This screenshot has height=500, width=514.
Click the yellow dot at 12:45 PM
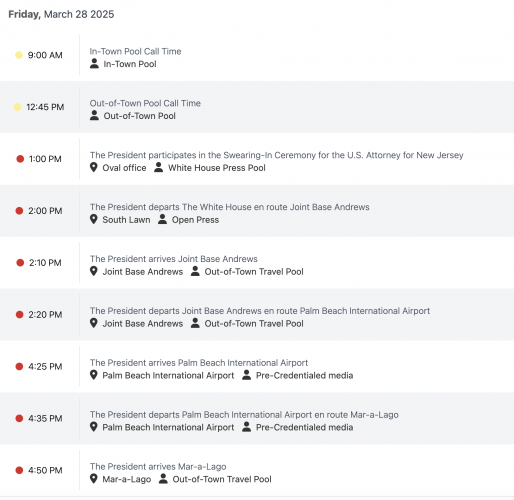point(17,107)
